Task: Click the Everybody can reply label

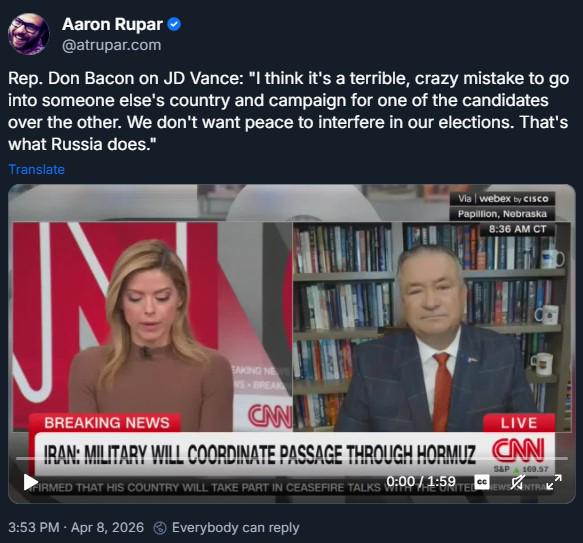Action: (236, 528)
